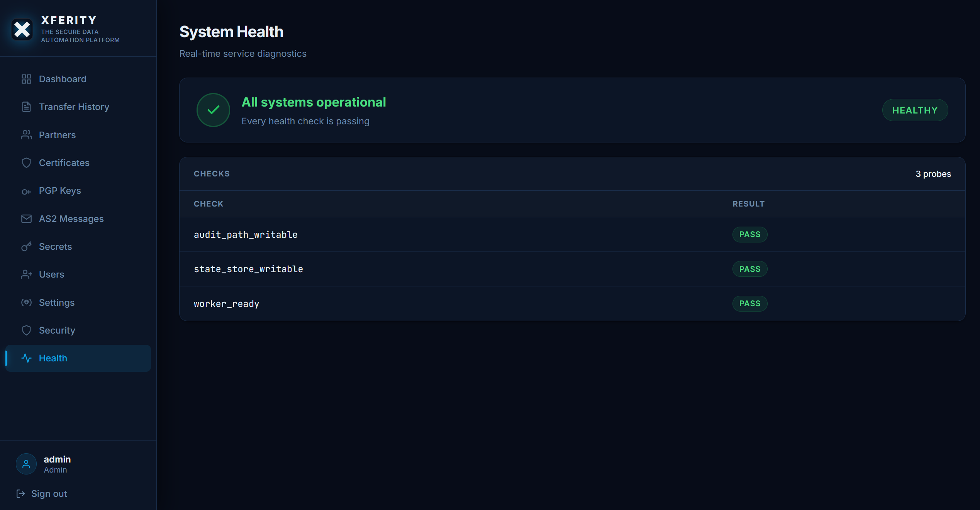980x510 pixels.
Task: Click the Xferity logo icon
Action: pos(22,29)
